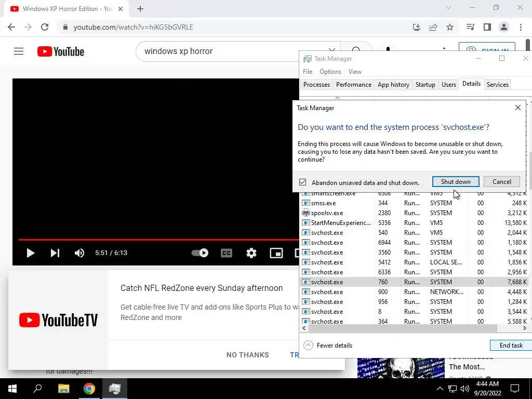Play the video with the play button
The image size is (532, 399).
31,253
